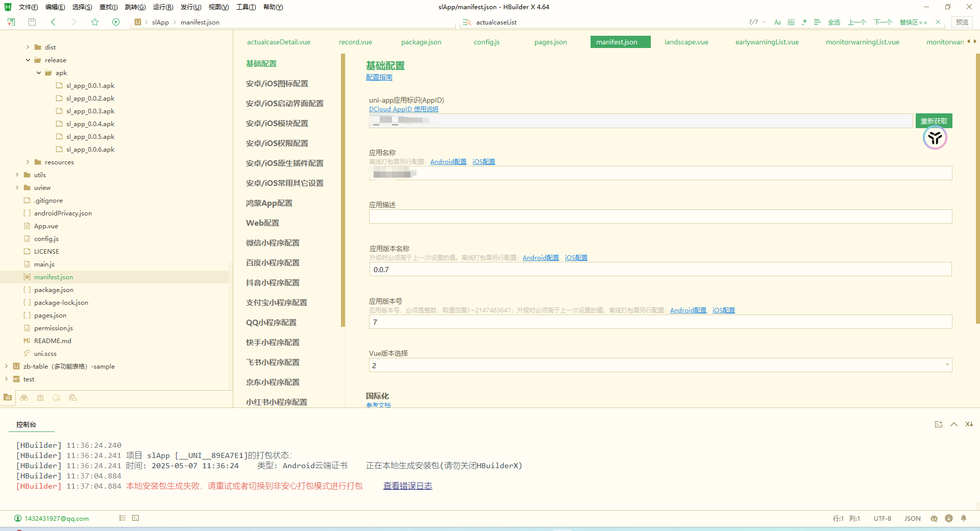The height and width of the screenshot is (531, 980).
Task: Click the multi-line search lines icon
Action: coord(817,22)
